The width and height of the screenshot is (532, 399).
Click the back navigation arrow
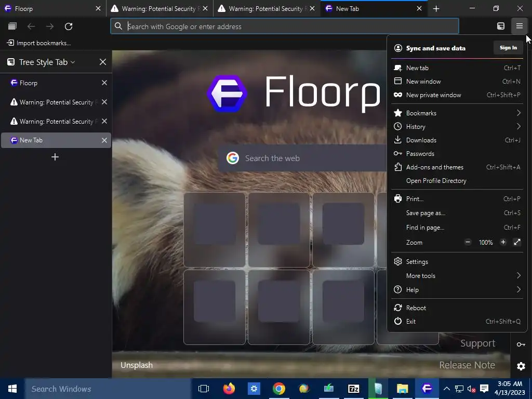[31, 26]
